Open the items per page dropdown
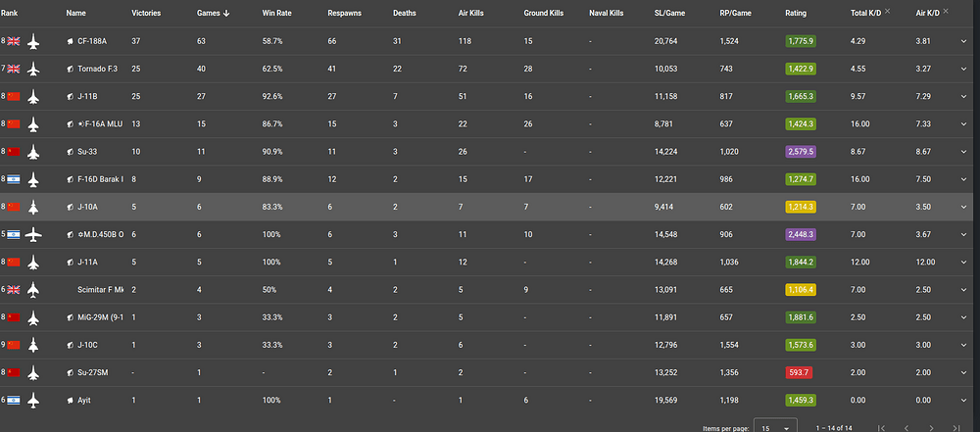The width and height of the screenshot is (980, 432). click(x=775, y=426)
